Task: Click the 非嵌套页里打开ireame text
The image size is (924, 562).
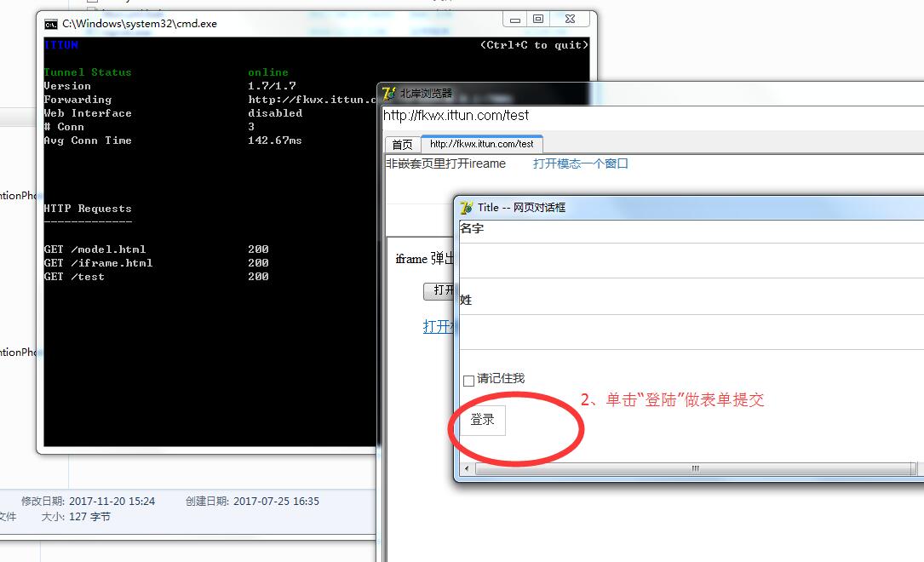Action: (445, 163)
